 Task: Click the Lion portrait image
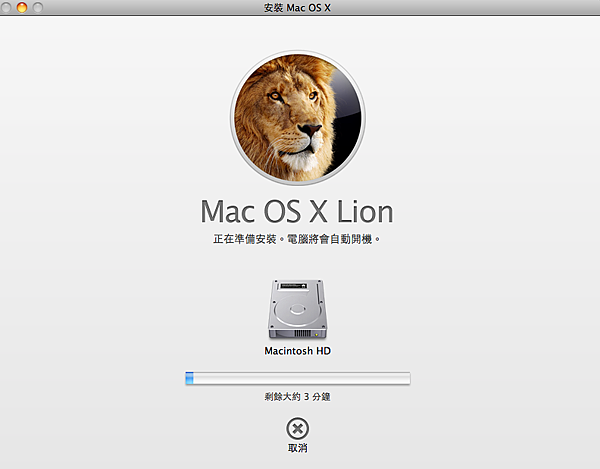[x=297, y=118]
